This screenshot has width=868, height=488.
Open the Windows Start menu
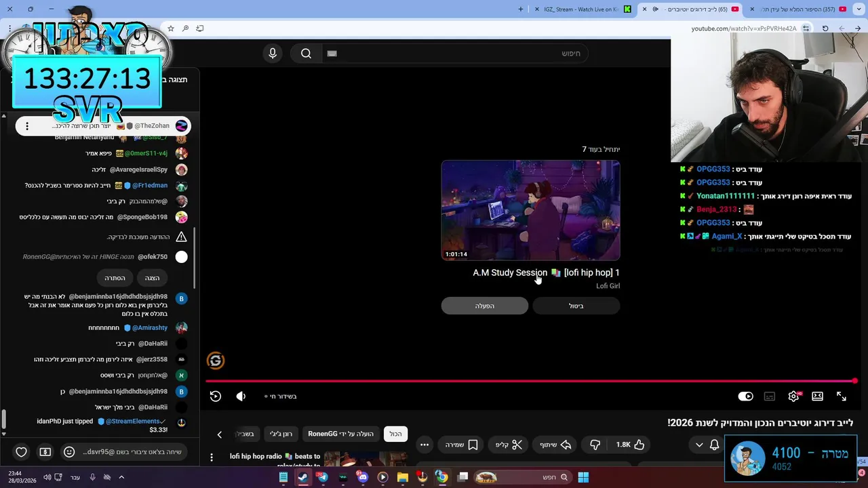[583, 477]
